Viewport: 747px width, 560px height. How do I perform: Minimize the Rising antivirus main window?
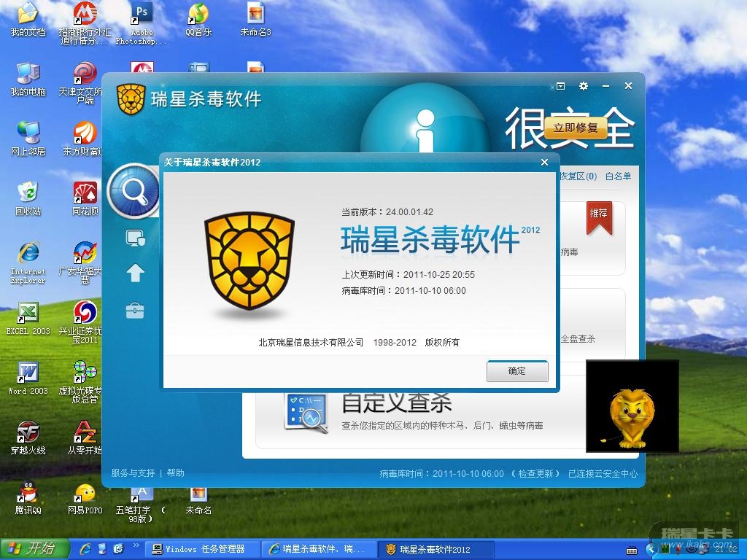(605, 86)
